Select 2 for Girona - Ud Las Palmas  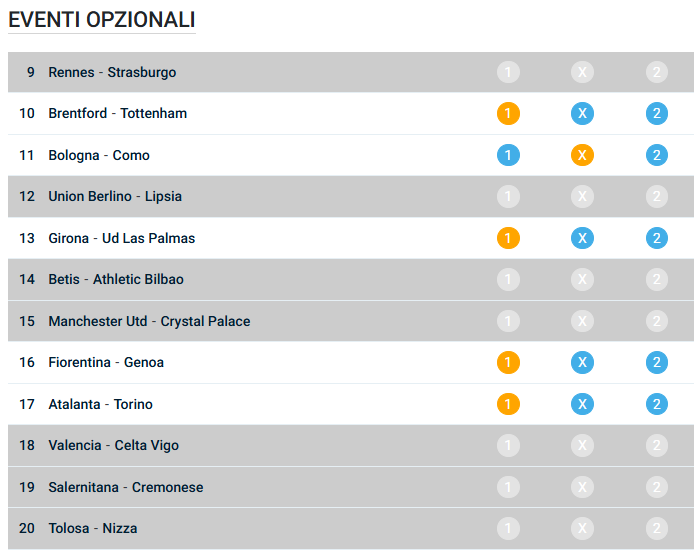click(656, 238)
